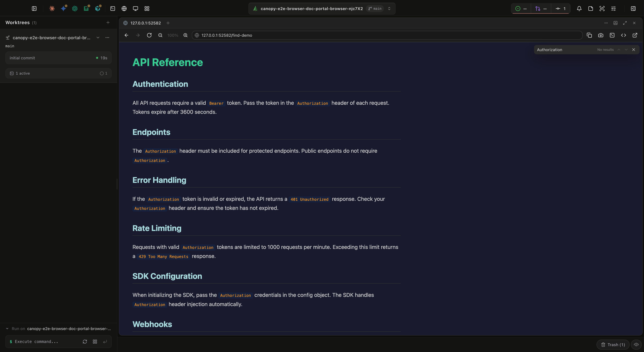Viewport: 644px width, 352px height.
Task: Open the grid layout icon in the top toolbar
Action: 147,9
